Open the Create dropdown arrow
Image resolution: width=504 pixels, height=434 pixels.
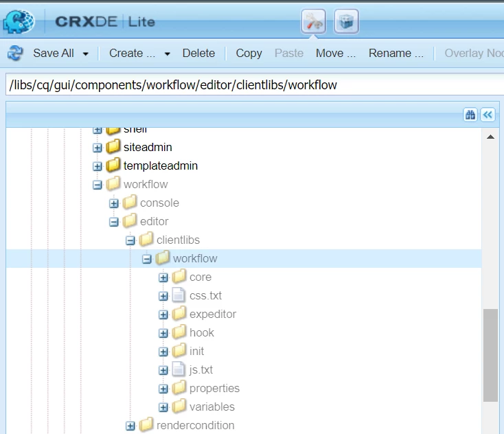pyautogui.click(x=167, y=54)
